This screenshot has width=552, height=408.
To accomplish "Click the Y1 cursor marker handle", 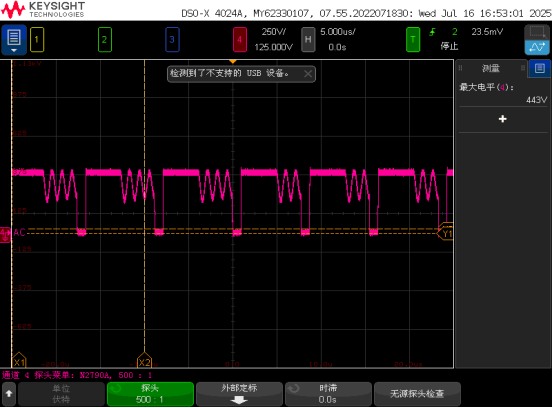I will click(x=446, y=234).
